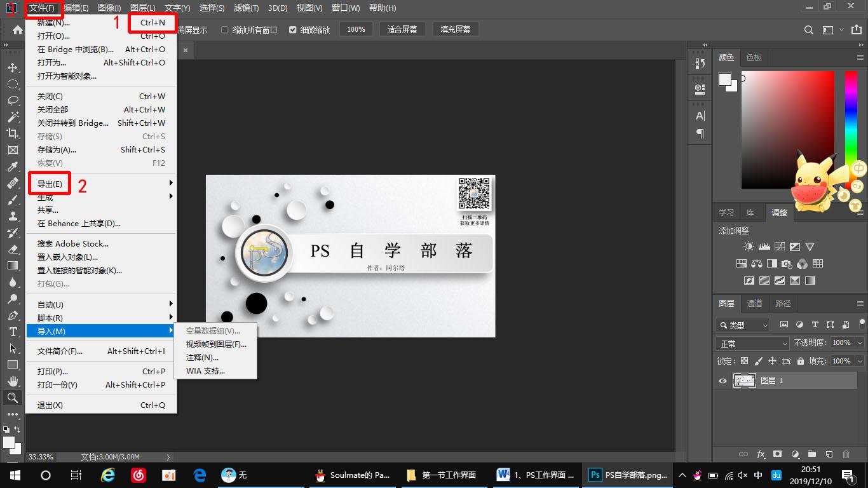This screenshot has width=868, height=488.
Task: Select the Magic Wand tool
Action: [12, 117]
